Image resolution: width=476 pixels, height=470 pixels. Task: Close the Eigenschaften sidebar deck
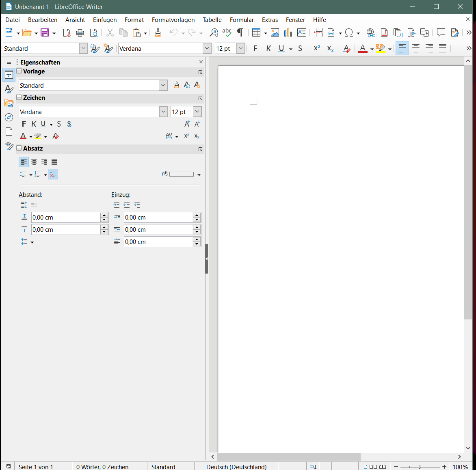pyautogui.click(x=201, y=62)
